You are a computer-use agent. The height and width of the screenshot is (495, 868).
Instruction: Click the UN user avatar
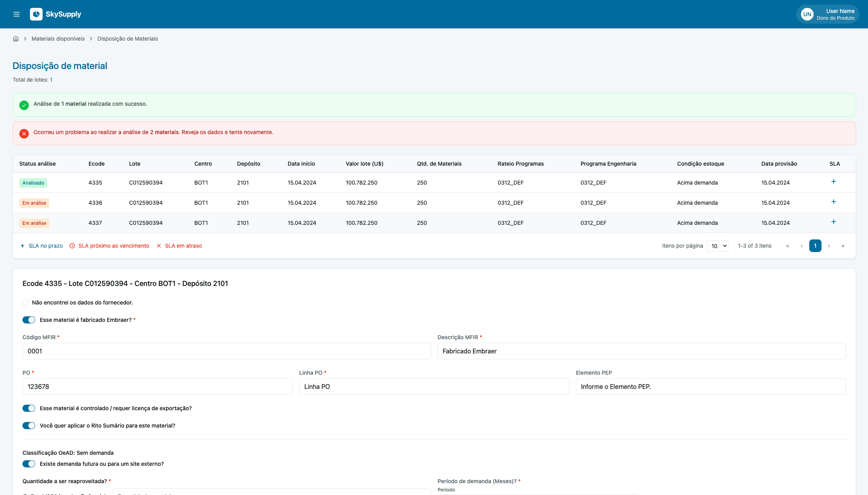point(807,14)
